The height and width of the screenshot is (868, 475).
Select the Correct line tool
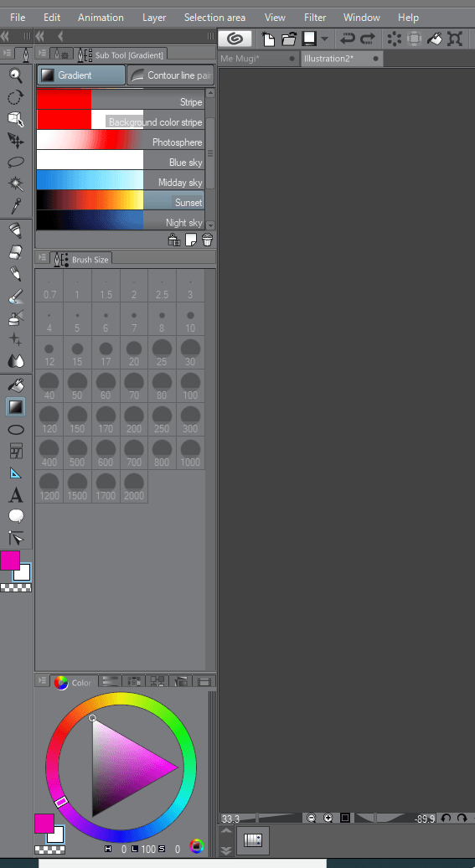pyautogui.click(x=16, y=538)
